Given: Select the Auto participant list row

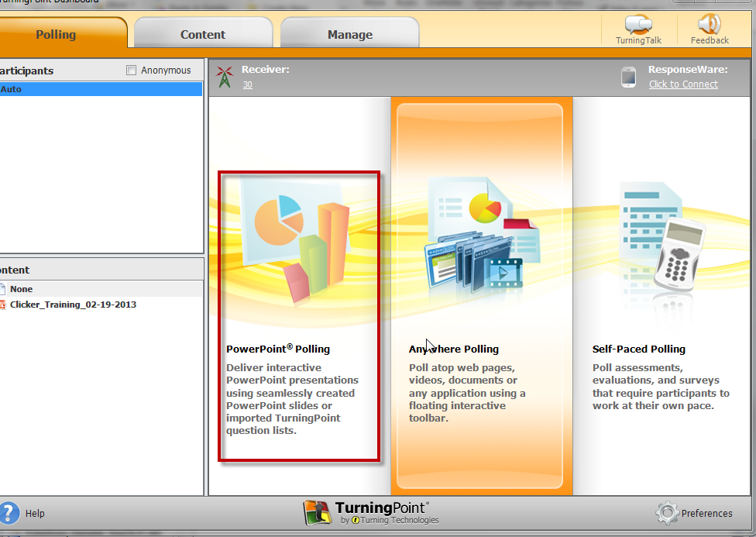Looking at the screenshot, I should 101,89.
